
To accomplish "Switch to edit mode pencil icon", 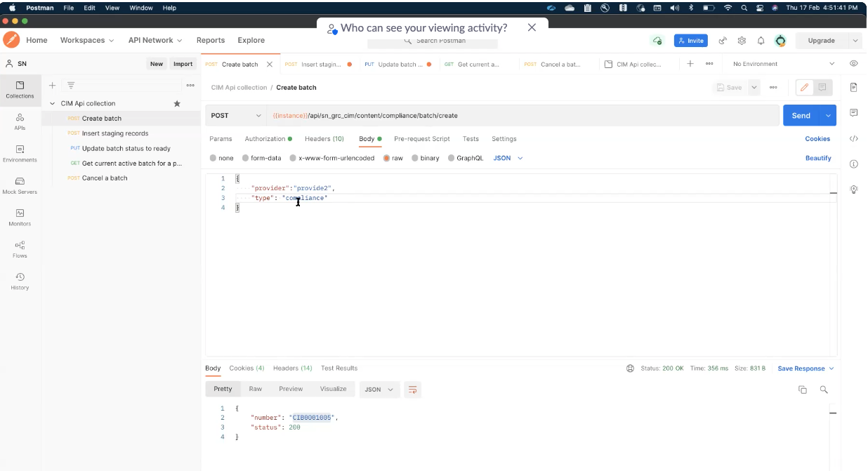I will (x=805, y=88).
